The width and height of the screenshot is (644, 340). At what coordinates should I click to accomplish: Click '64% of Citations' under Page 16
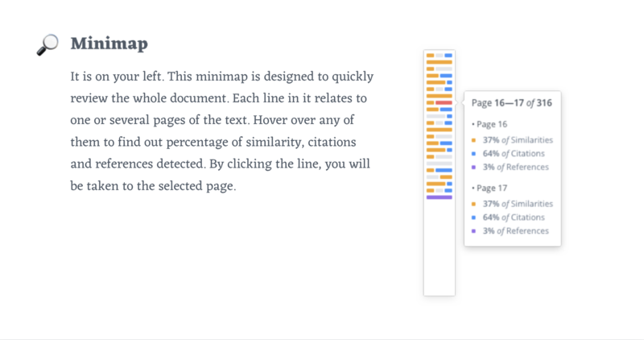tap(514, 153)
